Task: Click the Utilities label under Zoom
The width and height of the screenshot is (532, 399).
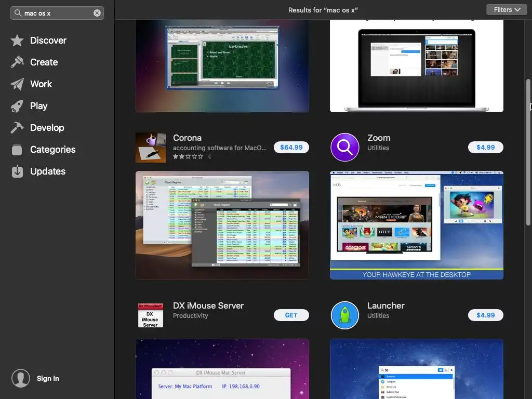Action: pos(378,148)
